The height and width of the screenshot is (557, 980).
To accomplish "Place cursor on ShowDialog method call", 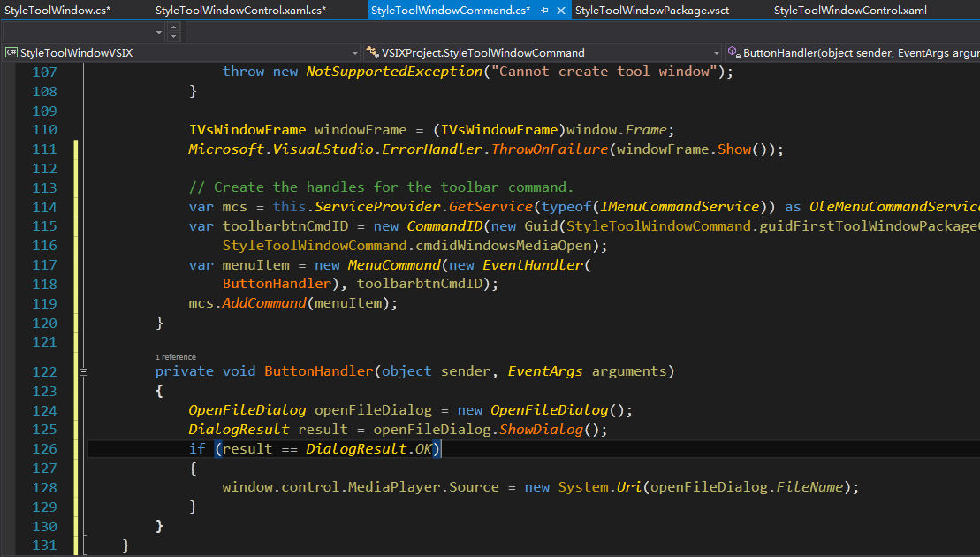I will (x=541, y=430).
